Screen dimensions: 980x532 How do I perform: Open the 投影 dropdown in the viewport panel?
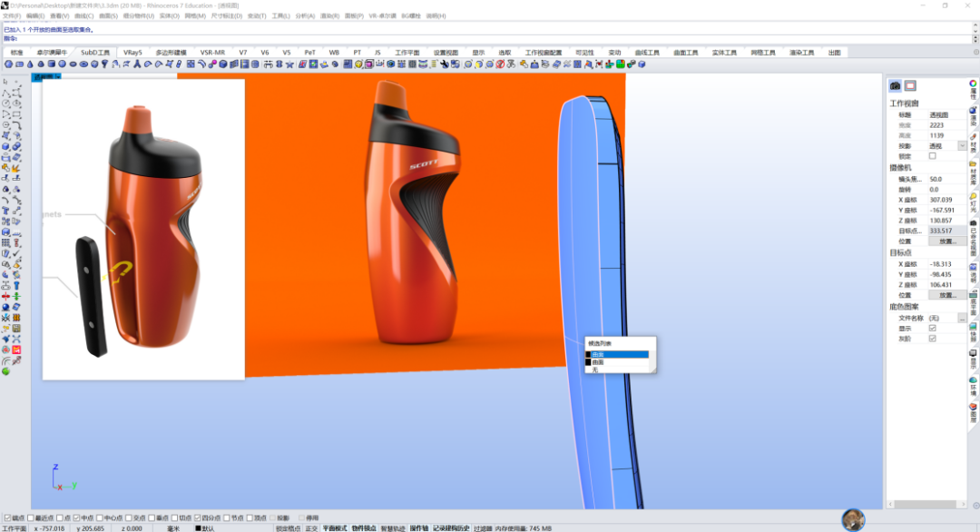pos(962,145)
